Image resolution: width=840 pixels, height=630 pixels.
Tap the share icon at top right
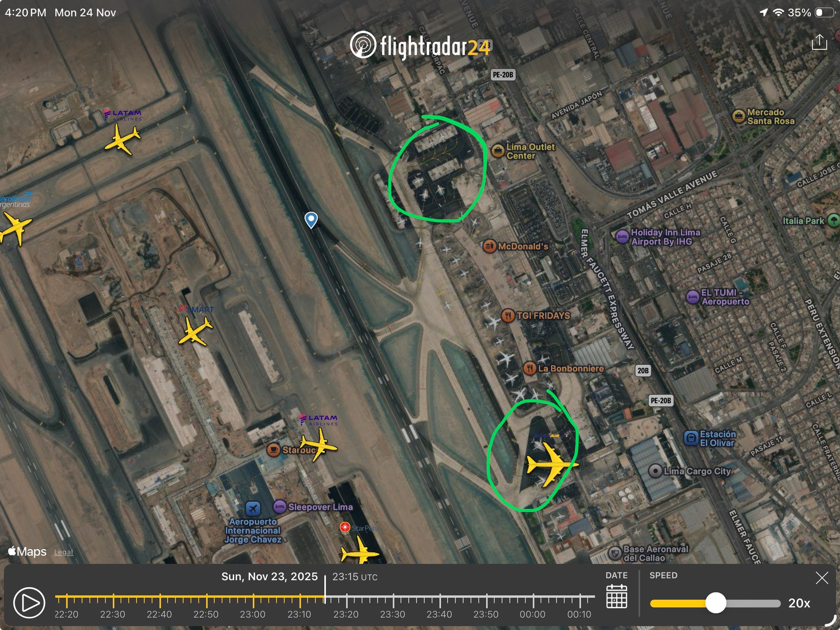tap(819, 42)
